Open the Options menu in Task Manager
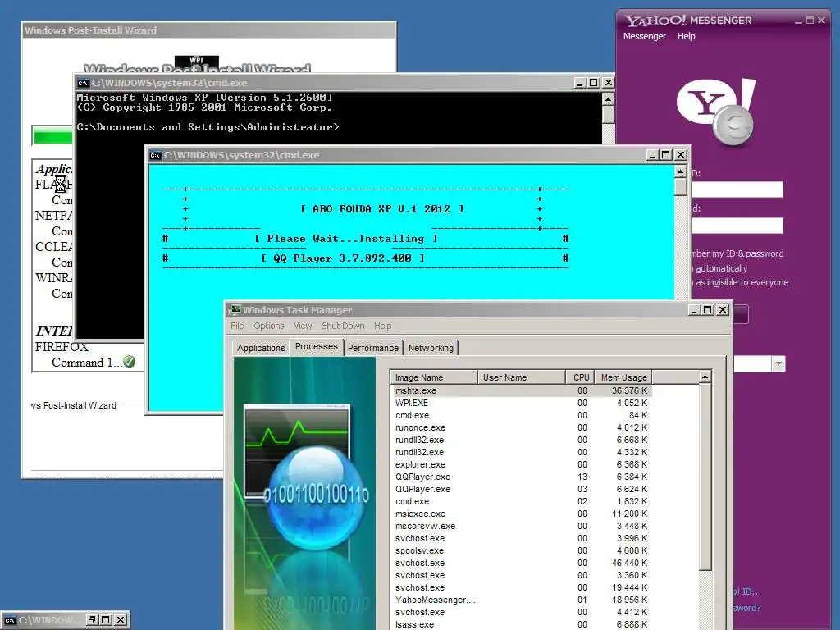 point(269,326)
